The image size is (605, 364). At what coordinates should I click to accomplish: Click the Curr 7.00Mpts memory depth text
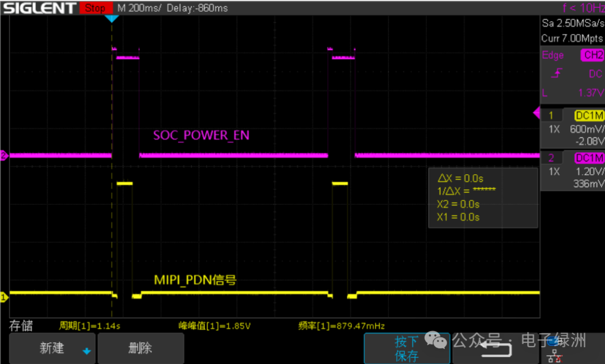click(x=572, y=38)
